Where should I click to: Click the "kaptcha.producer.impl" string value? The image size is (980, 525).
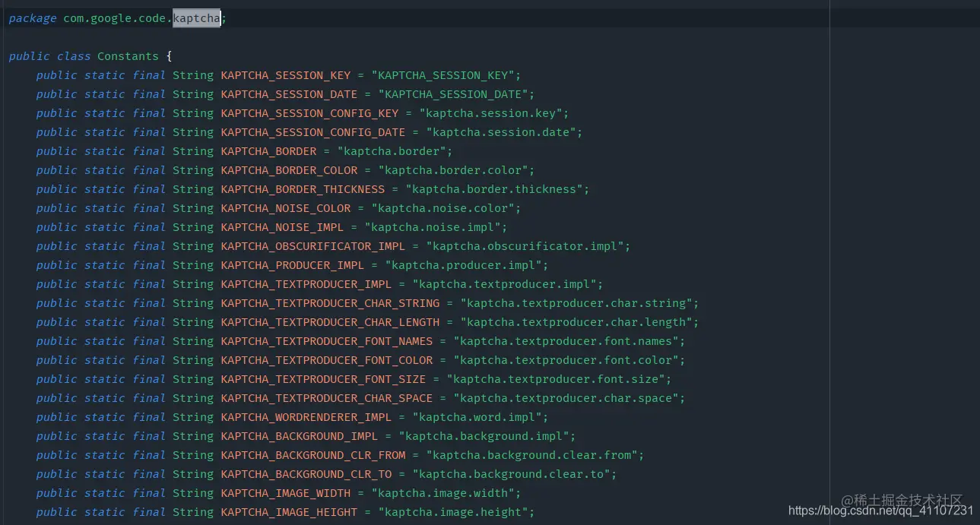click(x=464, y=265)
